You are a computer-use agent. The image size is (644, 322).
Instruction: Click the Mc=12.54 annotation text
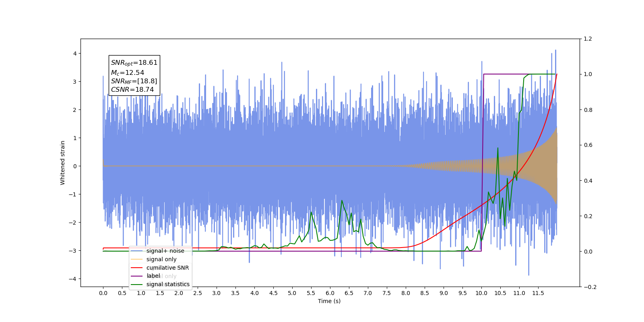pos(128,73)
